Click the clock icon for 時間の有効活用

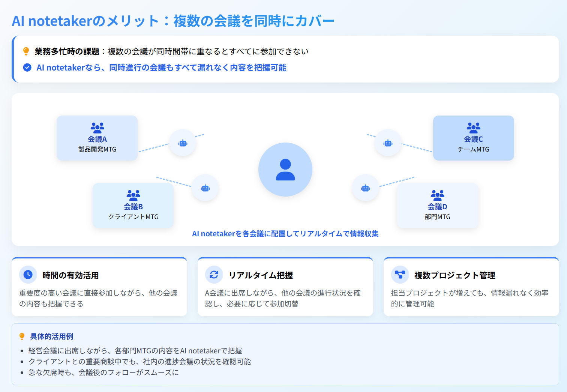28,275
